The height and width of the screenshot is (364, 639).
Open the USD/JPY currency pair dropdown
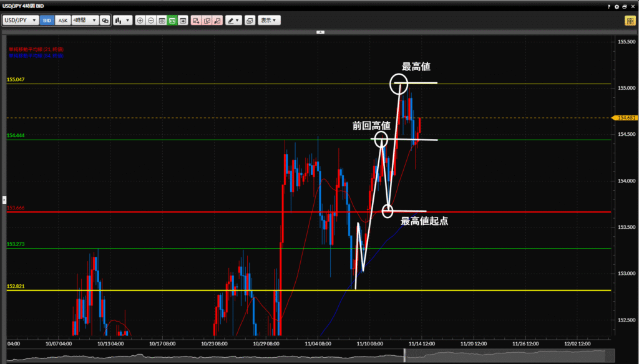tap(21, 20)
